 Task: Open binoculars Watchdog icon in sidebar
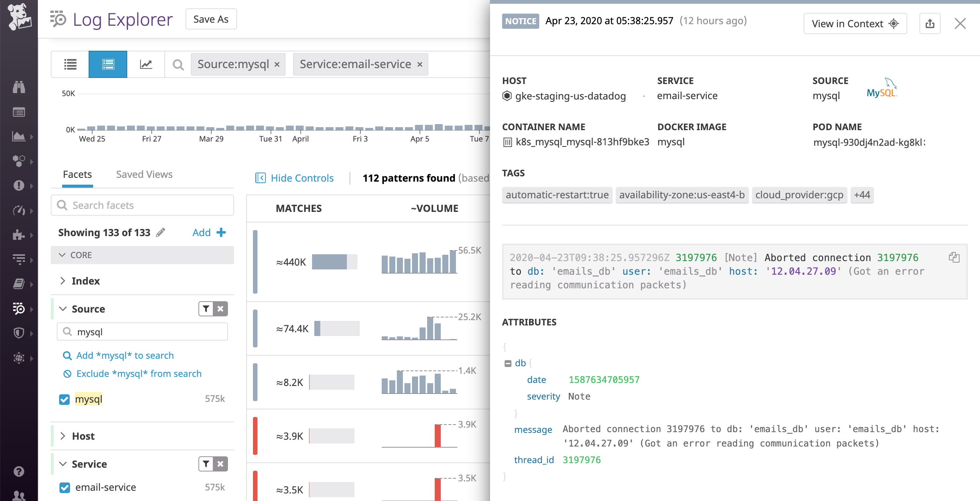(19, 87)
